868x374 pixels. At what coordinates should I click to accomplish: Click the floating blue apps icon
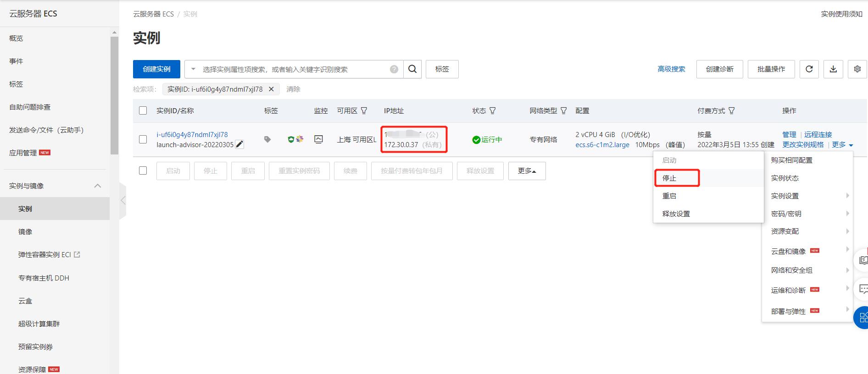point(862,317)
